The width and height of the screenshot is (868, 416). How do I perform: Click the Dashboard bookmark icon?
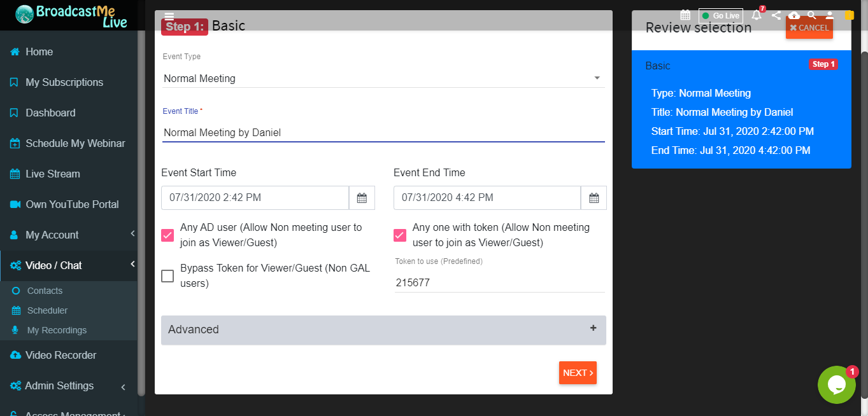pyautogui.click(x=14, y=113)
